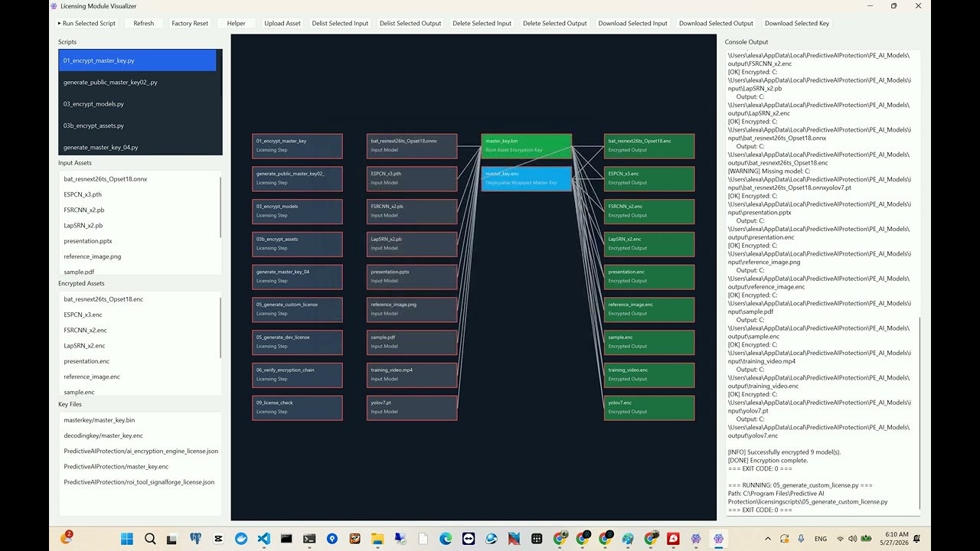Open the Helper toolbar button
980x551 pixels.
[x=236, y=23]
